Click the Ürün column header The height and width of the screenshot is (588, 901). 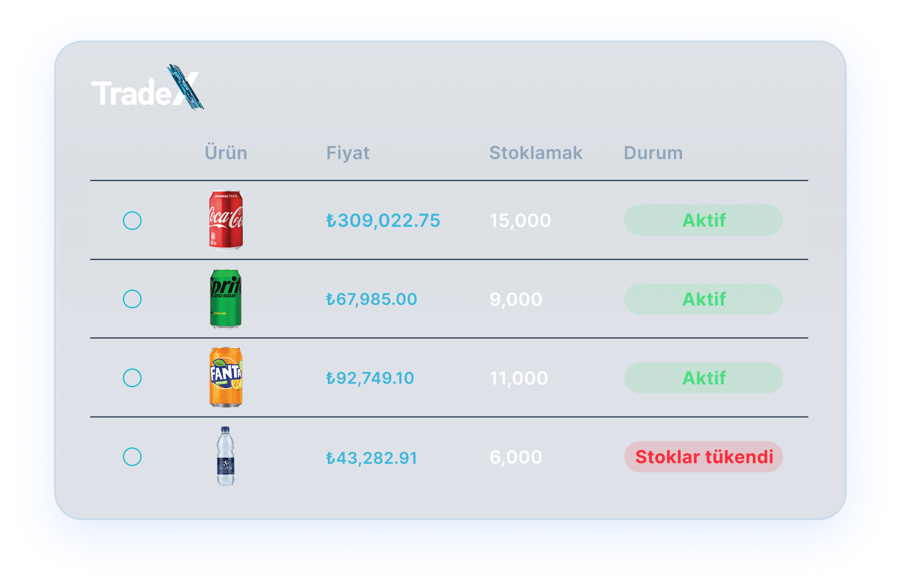[226, 153]
